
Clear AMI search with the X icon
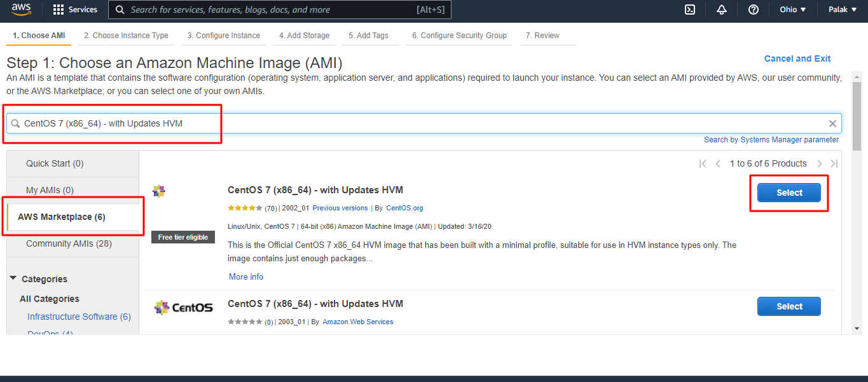pyautogui.click(x=832, y=123)
